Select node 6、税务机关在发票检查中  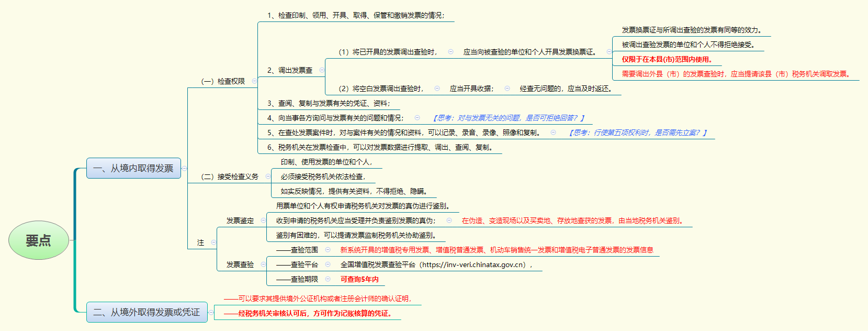[x=380, y=147]
